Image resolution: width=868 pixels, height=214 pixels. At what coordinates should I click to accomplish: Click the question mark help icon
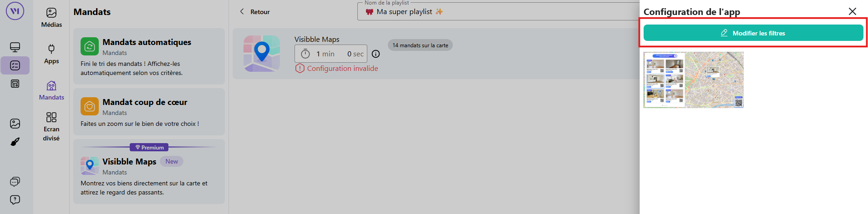[x=15, y=200]
